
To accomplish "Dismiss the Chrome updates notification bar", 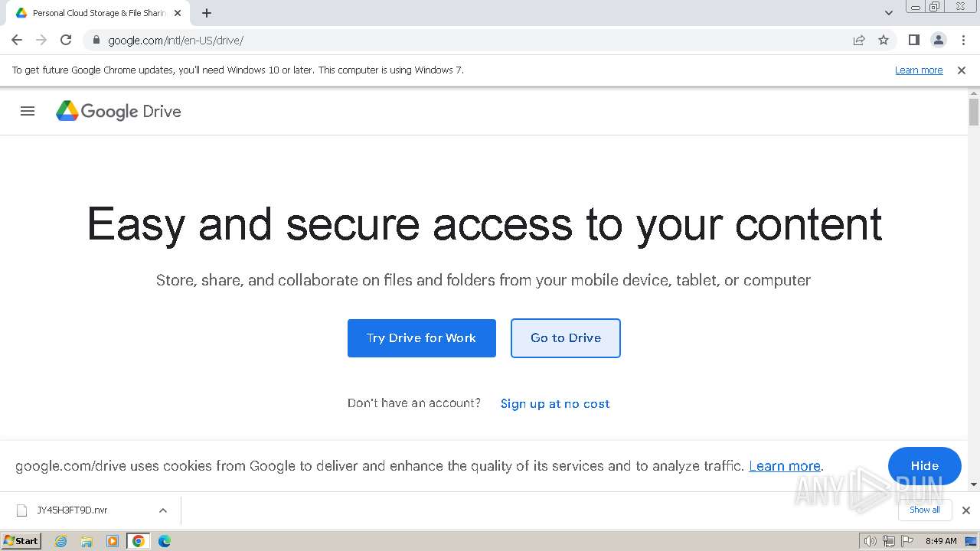I will click(961, 70).
